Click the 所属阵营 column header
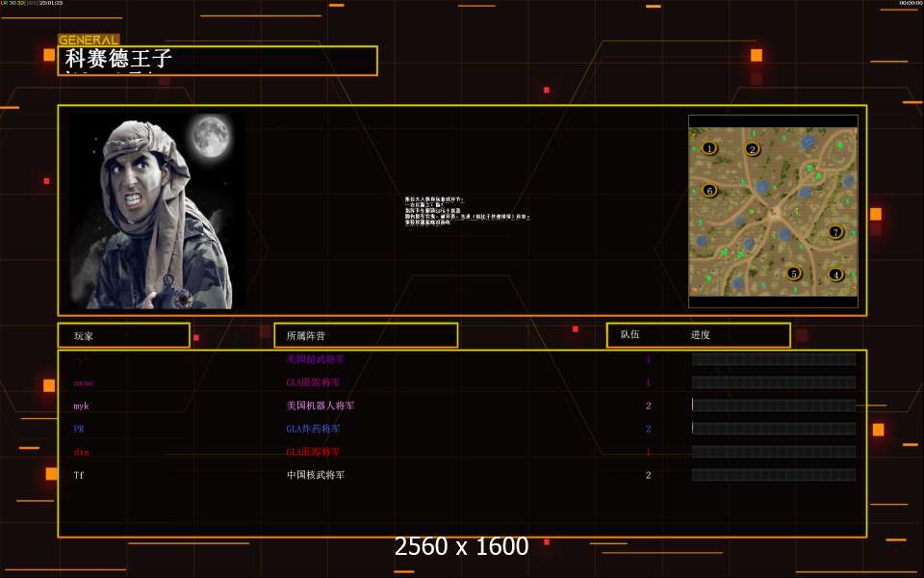Image resolution: width=924 pixels, height=578 pixels. pyautogui.click(x=365, y=335)
